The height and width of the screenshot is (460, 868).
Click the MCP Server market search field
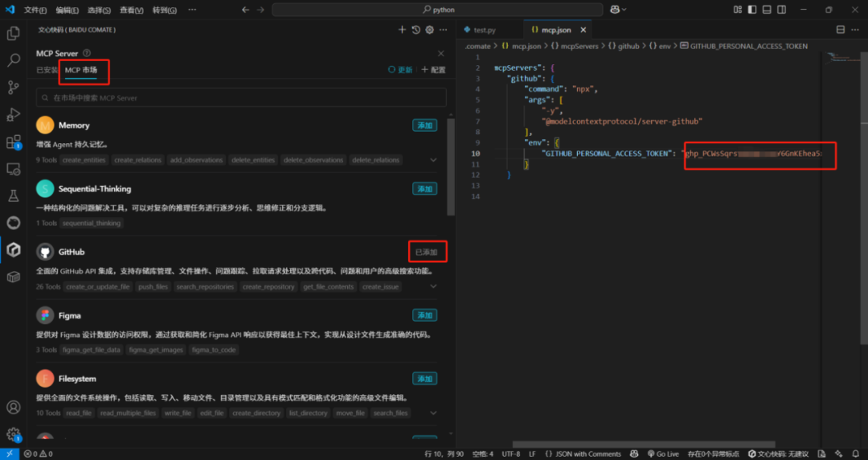click(241, 97)
